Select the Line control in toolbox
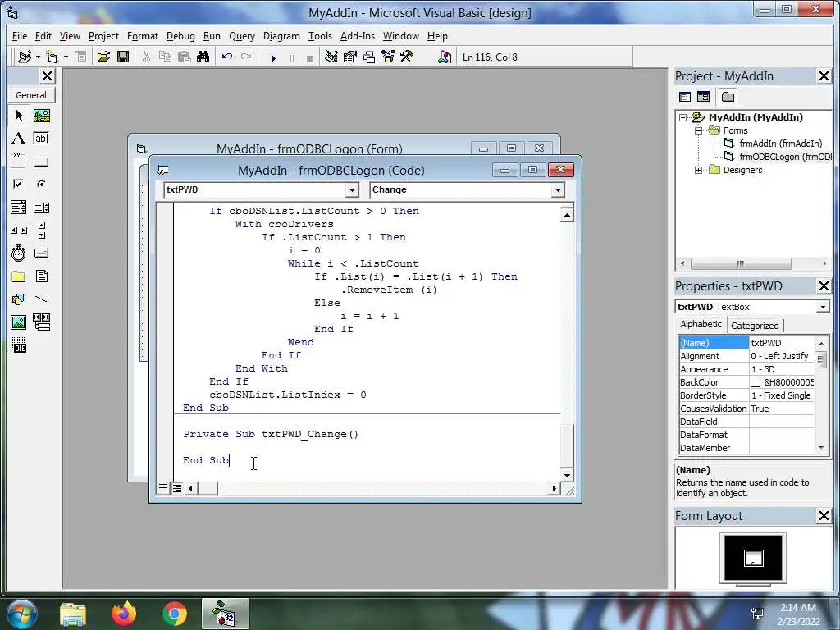Viewport: 840px width, 630px height. coord(41,299)
